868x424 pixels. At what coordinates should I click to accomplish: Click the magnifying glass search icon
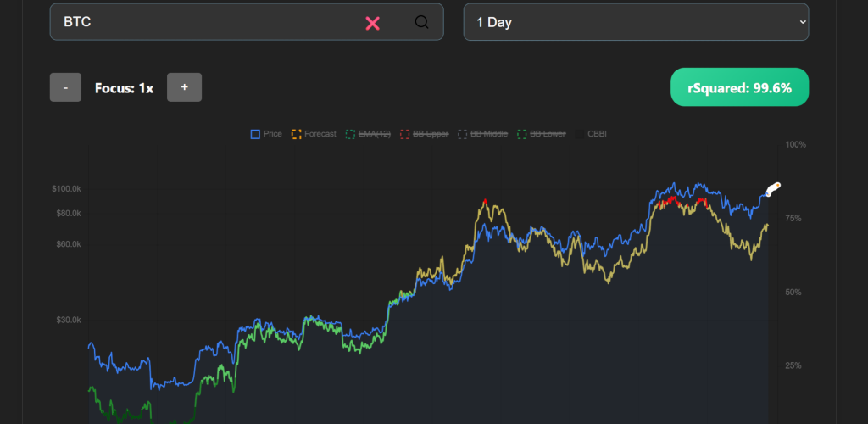[x=422, y=22]
